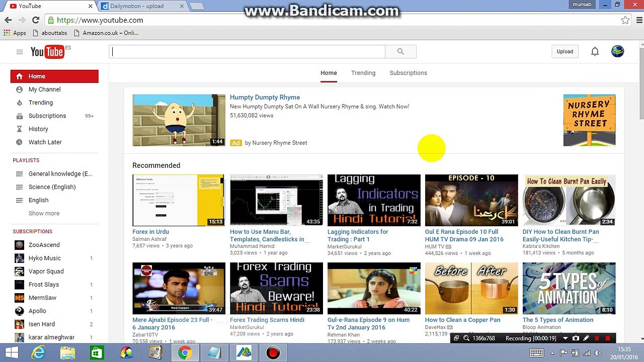
Task: Play the burnt pan cleaning video thumbnail
Action: pos(569,200)
